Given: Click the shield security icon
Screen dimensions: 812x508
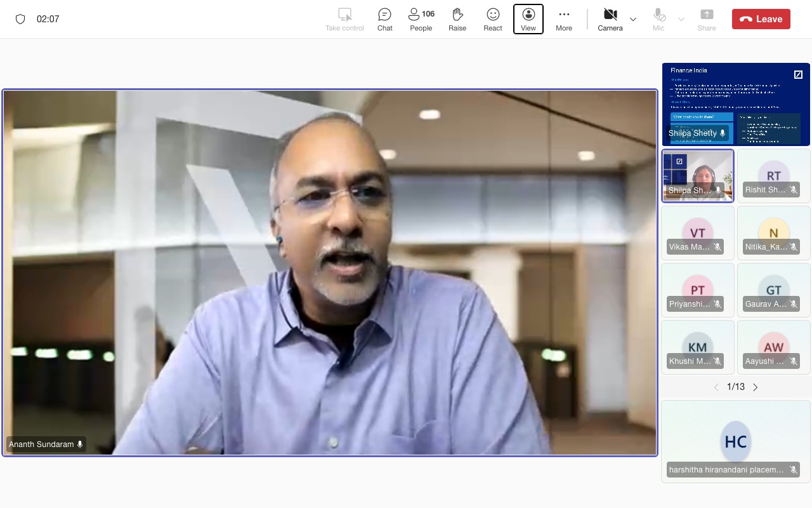Looking at the screenshot, I should coord(20,19).
